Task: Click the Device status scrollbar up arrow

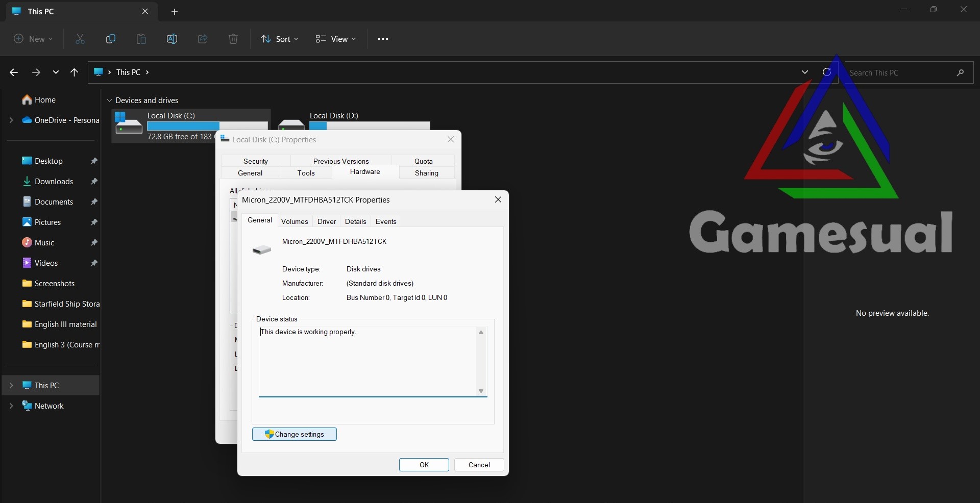Action: pyautogui.click(x=481, y=333)
